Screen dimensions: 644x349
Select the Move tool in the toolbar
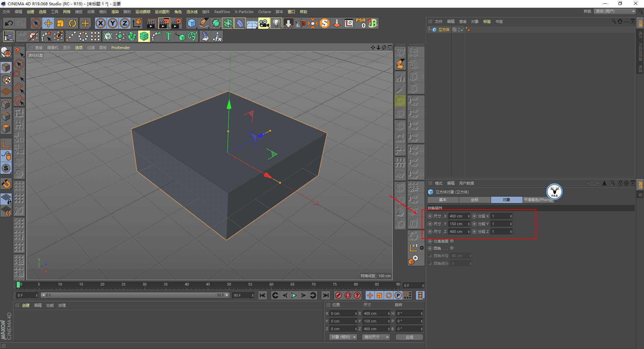click(x=48, y=23)
